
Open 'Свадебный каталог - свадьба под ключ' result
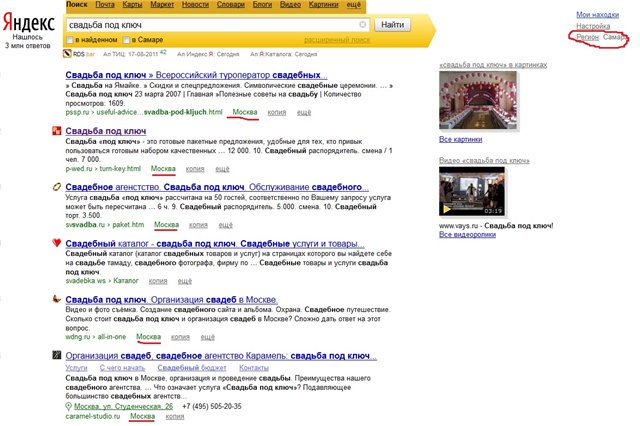(215, 244)
